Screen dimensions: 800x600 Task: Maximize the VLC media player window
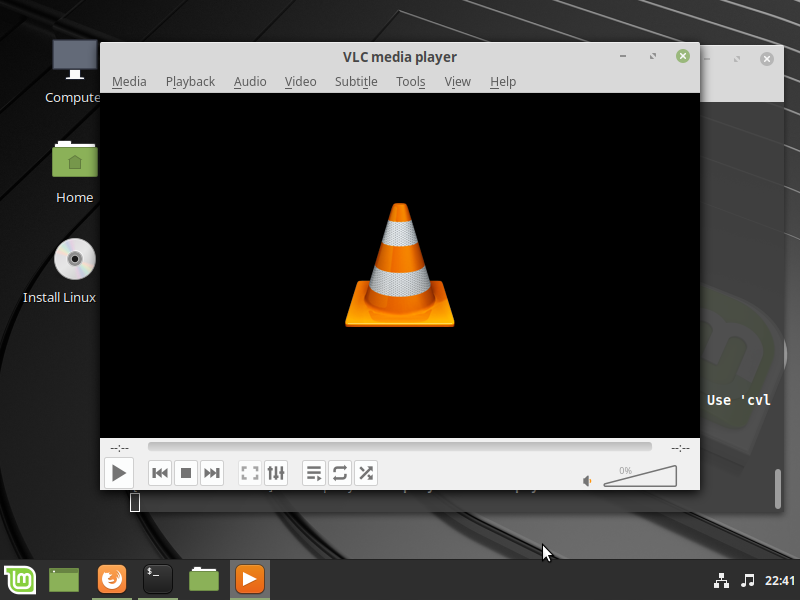pyautogui.click(x=653, y=56)
